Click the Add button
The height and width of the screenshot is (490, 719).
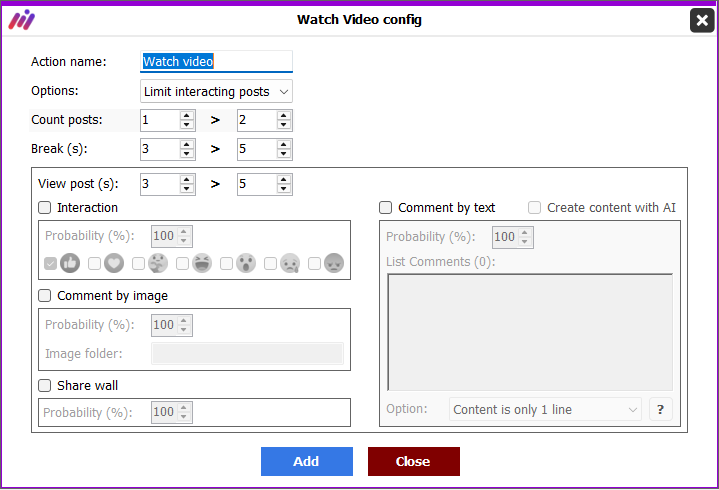click(307, 461)
